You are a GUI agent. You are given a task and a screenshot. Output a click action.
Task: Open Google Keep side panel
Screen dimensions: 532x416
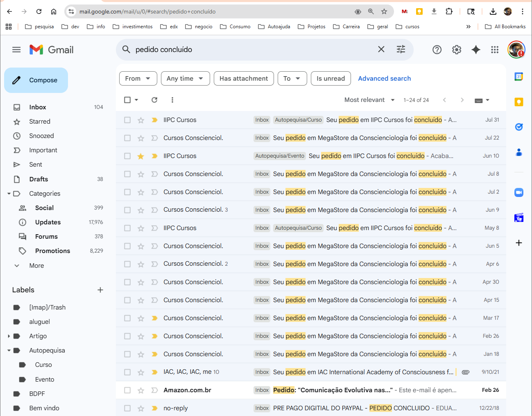519,102
